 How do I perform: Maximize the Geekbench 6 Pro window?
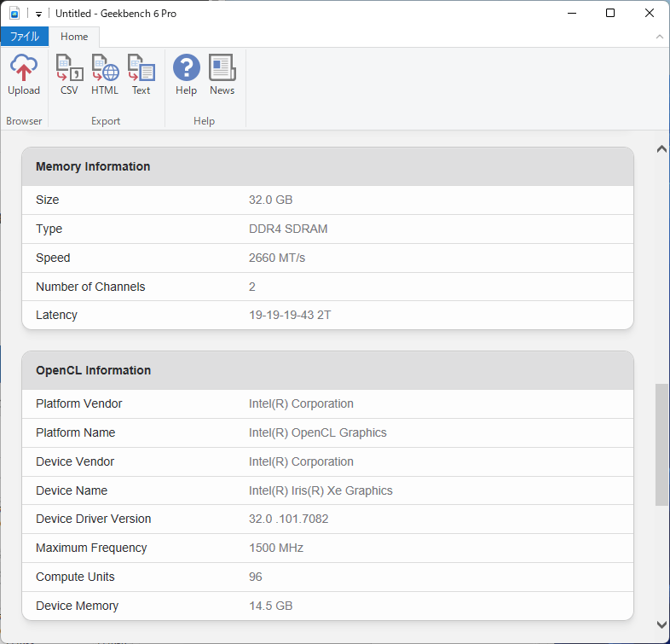[610, 14]
